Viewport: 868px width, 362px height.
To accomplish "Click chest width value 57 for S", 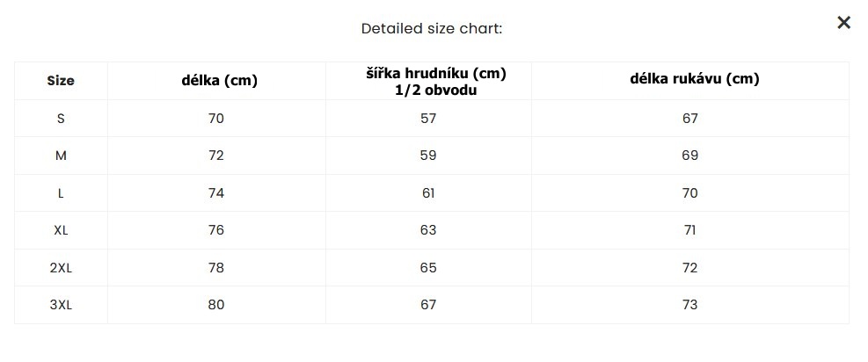I will click(428, 119).
